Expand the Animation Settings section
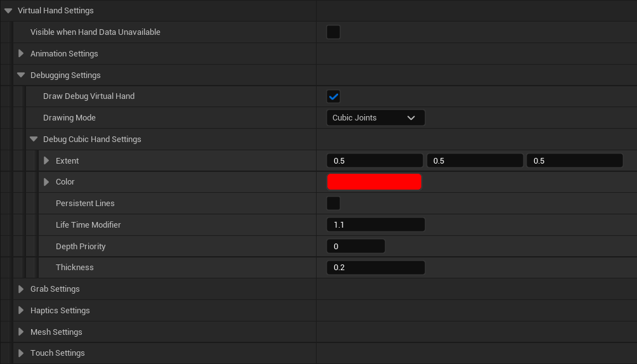 pyautogui.click(x=21, y=54)
